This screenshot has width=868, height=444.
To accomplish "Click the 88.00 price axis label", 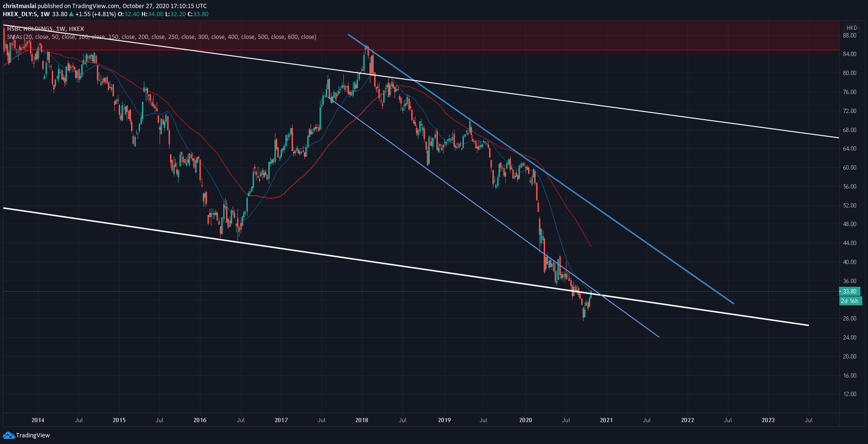I will point(849,36).
